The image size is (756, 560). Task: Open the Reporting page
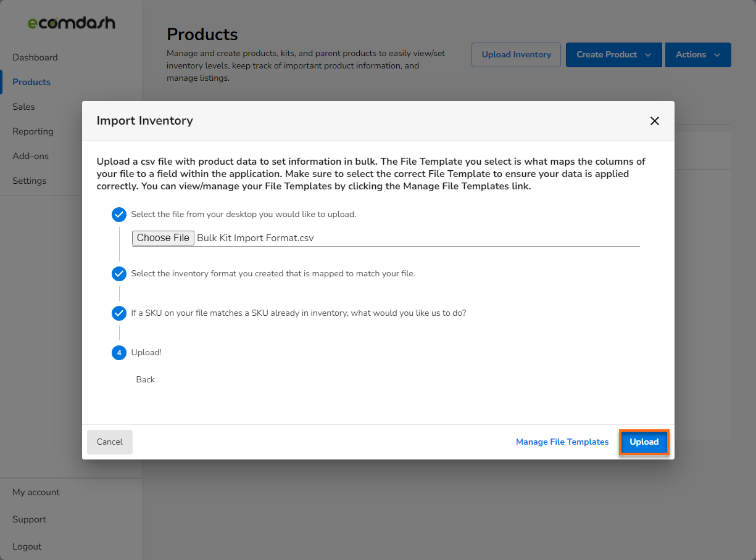click(x=33, y=131)
